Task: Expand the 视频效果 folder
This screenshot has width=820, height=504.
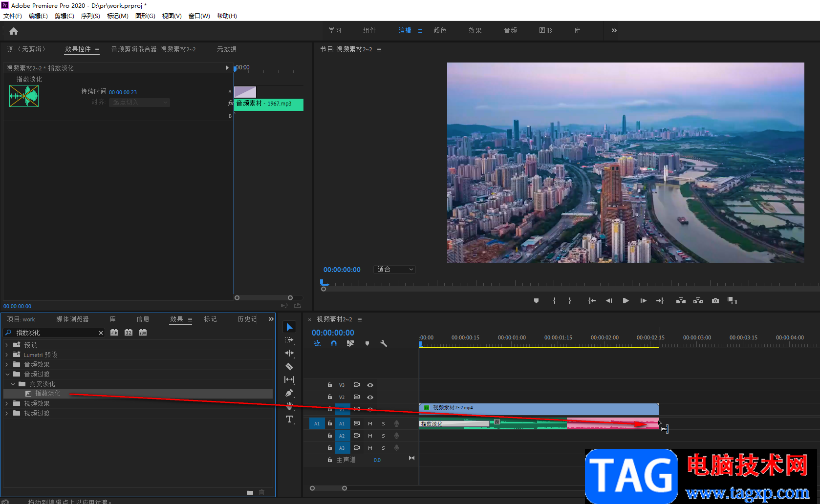Action: click(7, 403)
